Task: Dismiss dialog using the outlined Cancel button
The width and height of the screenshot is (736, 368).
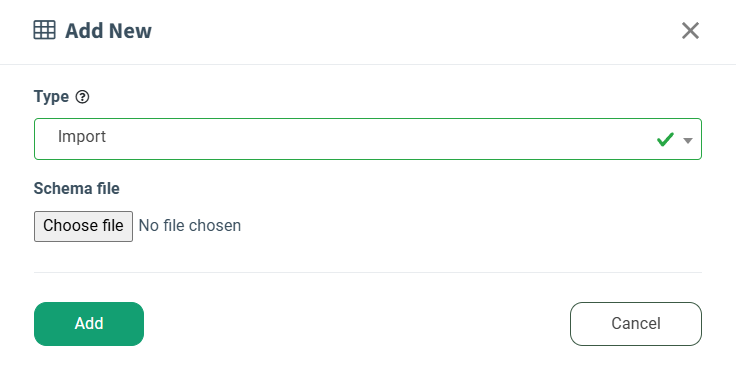Action: click(636, 324)
